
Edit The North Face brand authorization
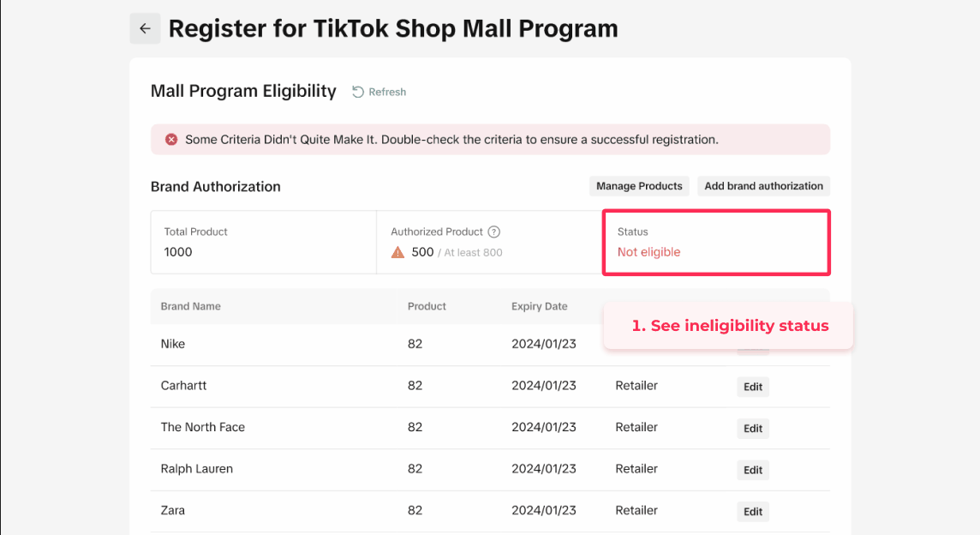tap(753, 429)
